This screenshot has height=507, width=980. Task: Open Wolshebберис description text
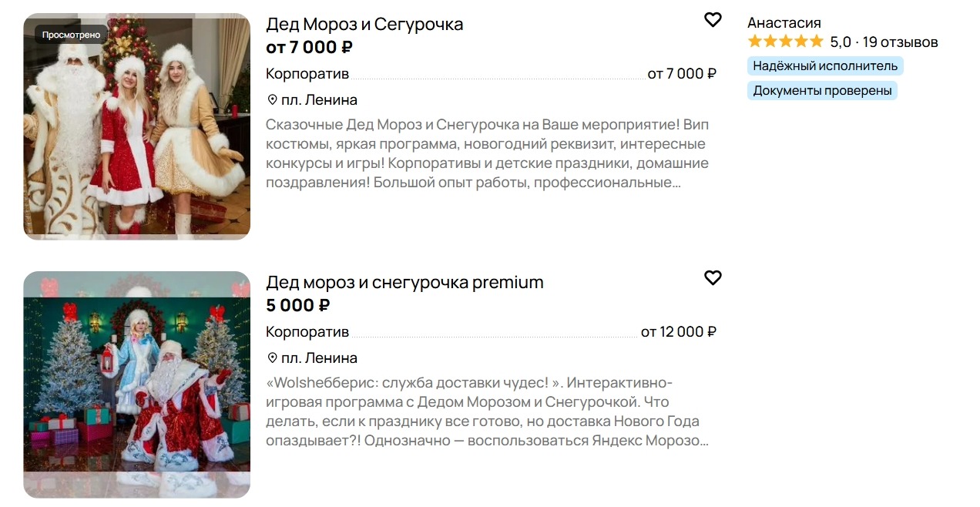click(x=487, y=411)
